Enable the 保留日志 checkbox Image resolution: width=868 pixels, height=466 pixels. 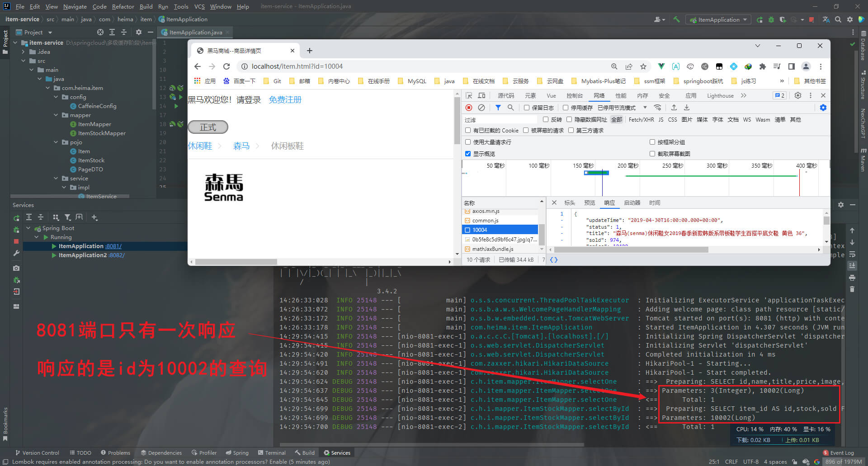click(x=527, y=108)
